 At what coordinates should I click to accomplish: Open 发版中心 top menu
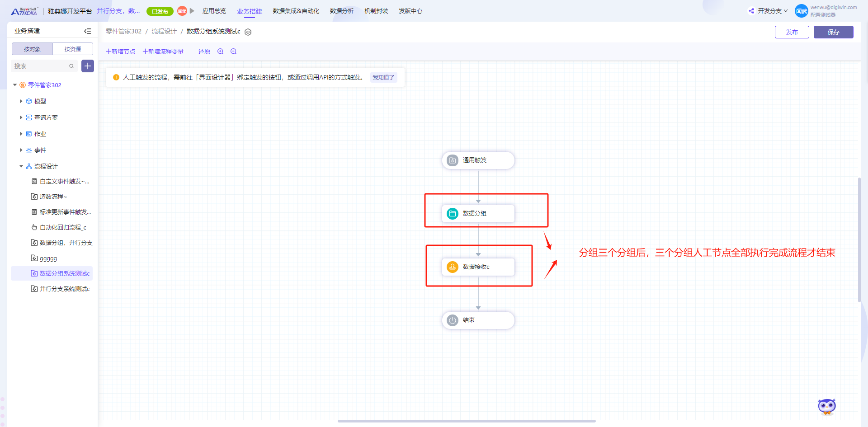coord(410,11)
